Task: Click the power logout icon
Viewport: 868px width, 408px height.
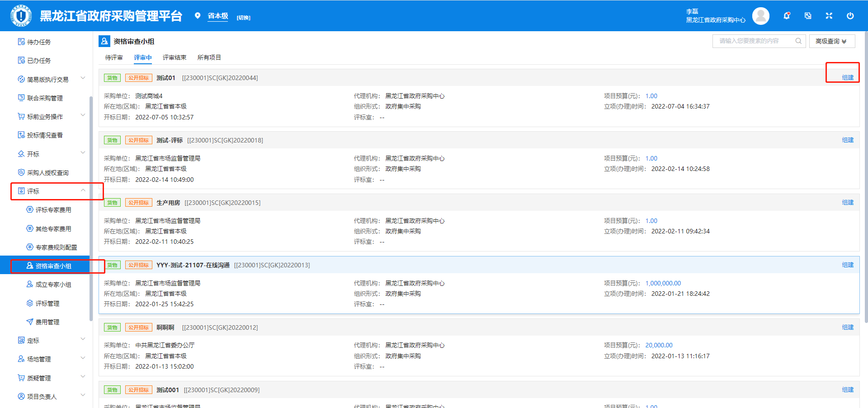Action: [x=850, y=16]
